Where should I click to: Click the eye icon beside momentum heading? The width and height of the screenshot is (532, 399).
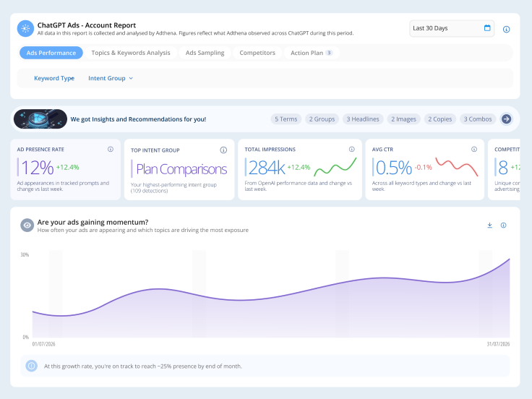point(27,226)
